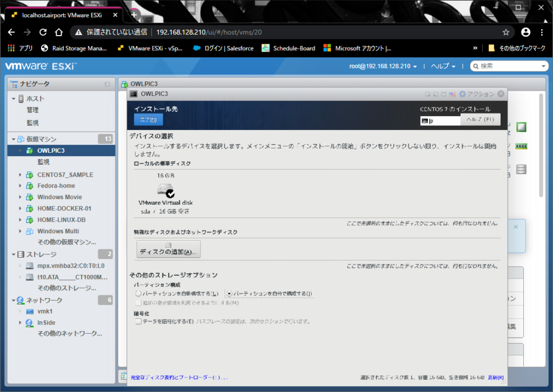Open その他の仮想マシン... link in navigator
Screen dimensions: 553x392
click(66, 242)
